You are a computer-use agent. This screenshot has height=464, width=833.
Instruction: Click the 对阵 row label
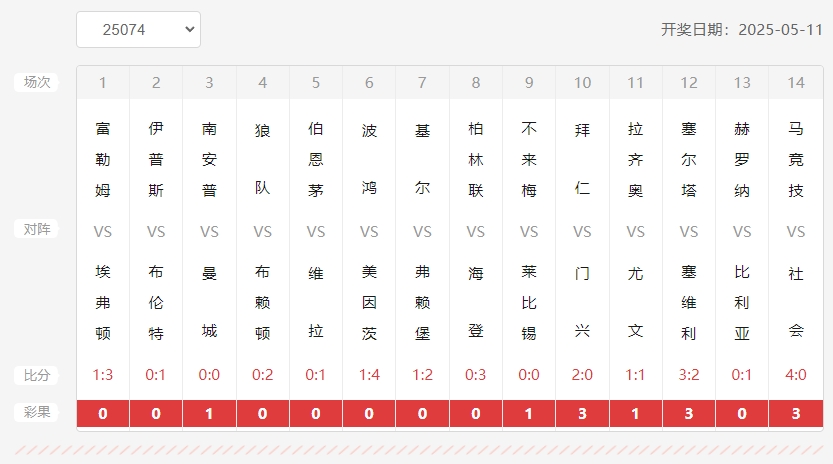click(37, 229)
